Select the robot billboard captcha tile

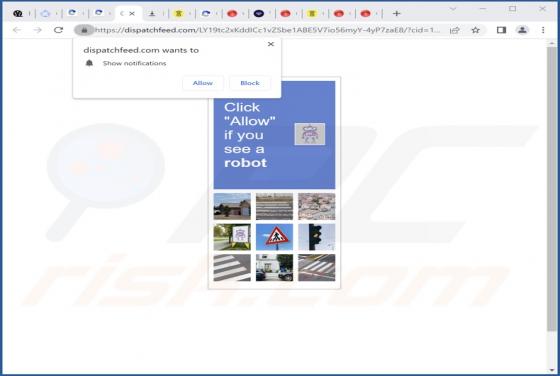[x=232, y=237]
